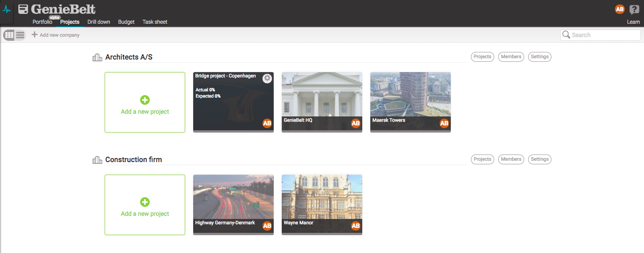644x253 pixels.
Task: Click AB avatar on Bridge project card
Action: (267, 123)
